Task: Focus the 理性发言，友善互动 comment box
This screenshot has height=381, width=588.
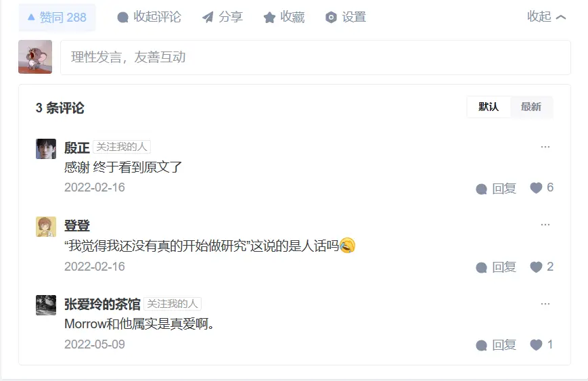Action: click(x=315, y=58)
